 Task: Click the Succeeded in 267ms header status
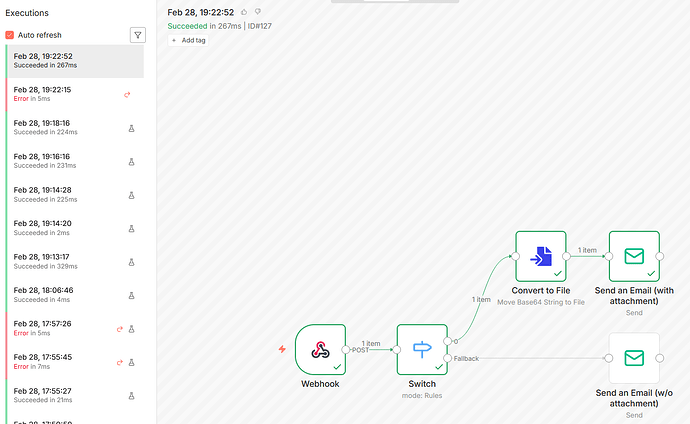(x=204, y=26)
